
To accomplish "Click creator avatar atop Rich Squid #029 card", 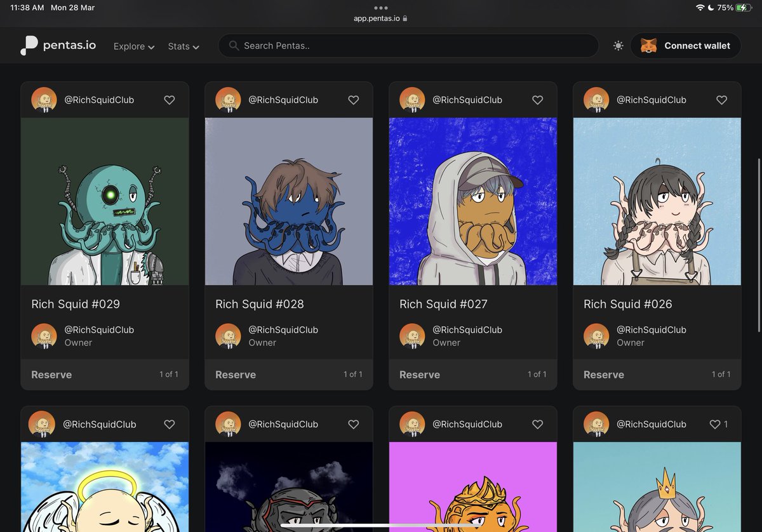I will [x=44, y=100].
